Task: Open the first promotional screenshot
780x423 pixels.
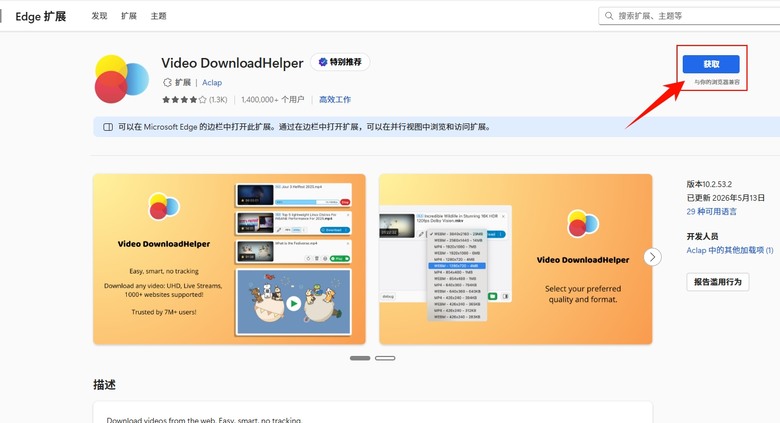Action: pyautogui.click(x=229, y=259)
